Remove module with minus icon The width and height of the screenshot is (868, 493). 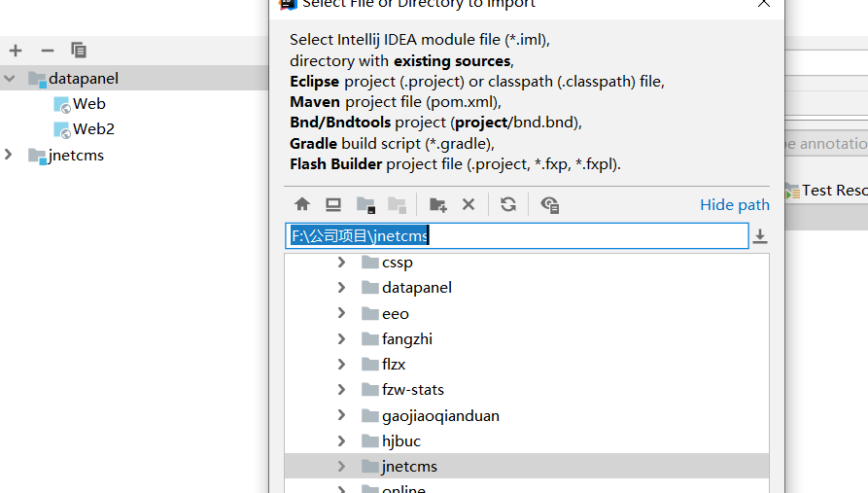pos(48,51)
